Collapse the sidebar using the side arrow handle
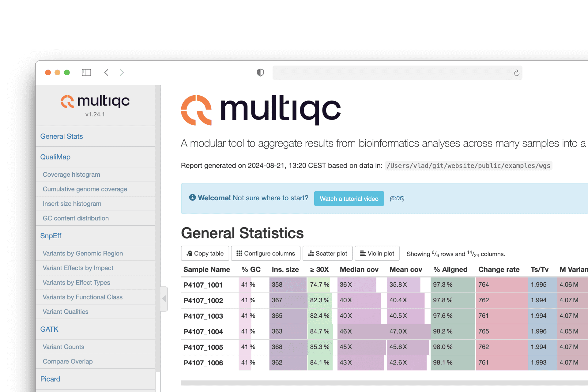588x392 pixels. coord(164,299)
